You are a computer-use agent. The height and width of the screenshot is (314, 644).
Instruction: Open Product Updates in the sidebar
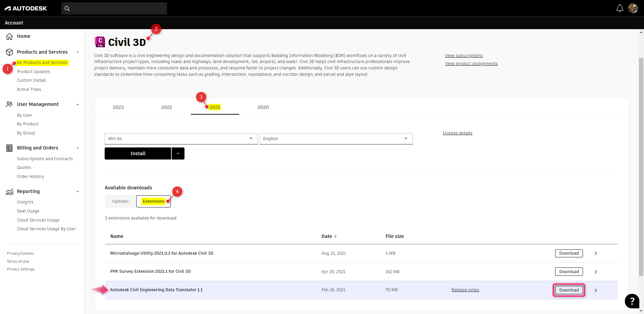34,72
